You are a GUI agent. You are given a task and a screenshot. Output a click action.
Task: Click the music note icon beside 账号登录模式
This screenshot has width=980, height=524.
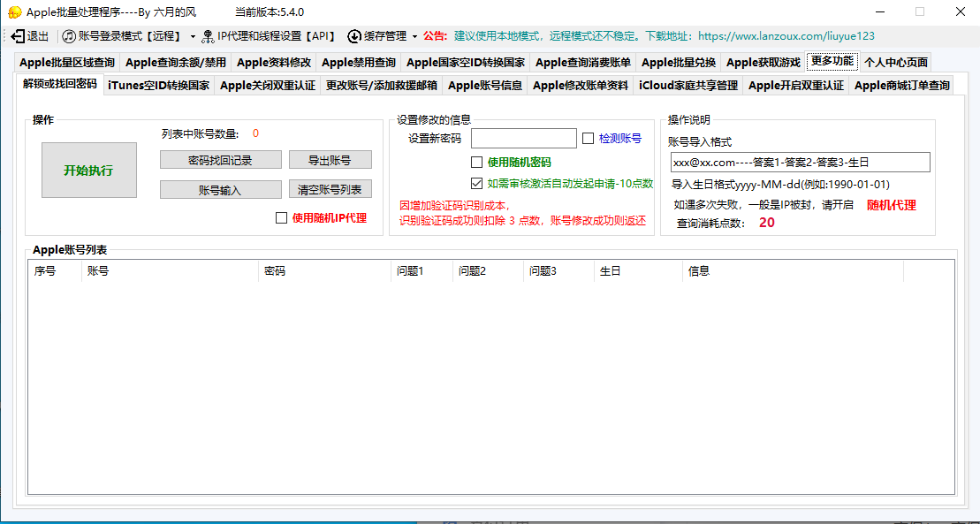click(67, 36)
